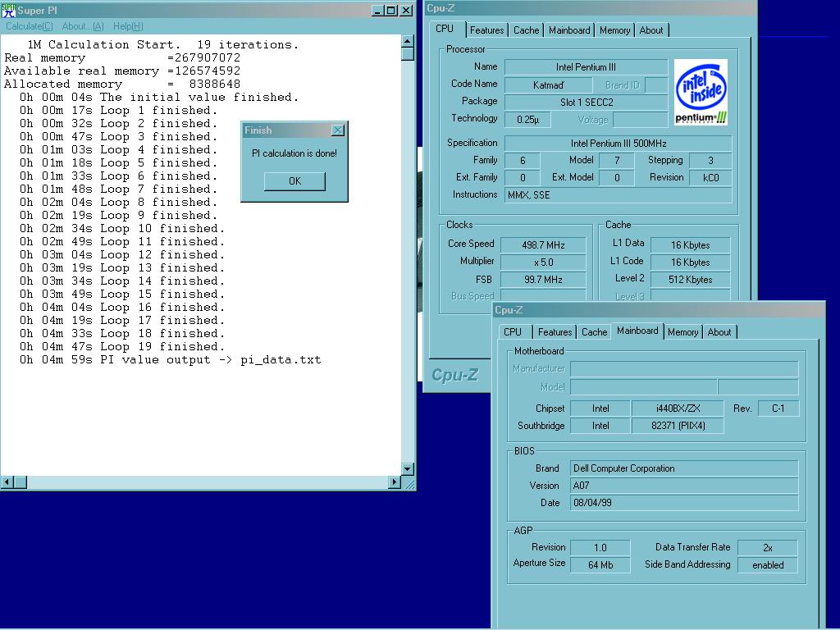Viewport: 840px width, 630px height.
Task: Click the 'Loop 10 finished.' log line
Action: point(122,229)
